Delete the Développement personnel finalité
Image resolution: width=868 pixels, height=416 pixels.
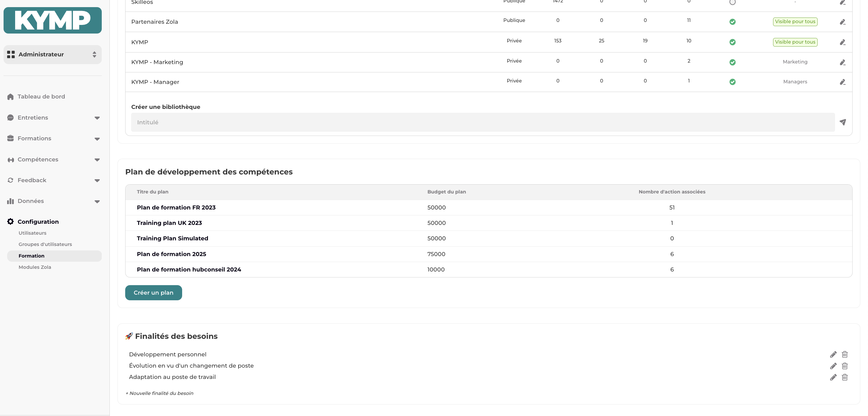tap(844, 354)
